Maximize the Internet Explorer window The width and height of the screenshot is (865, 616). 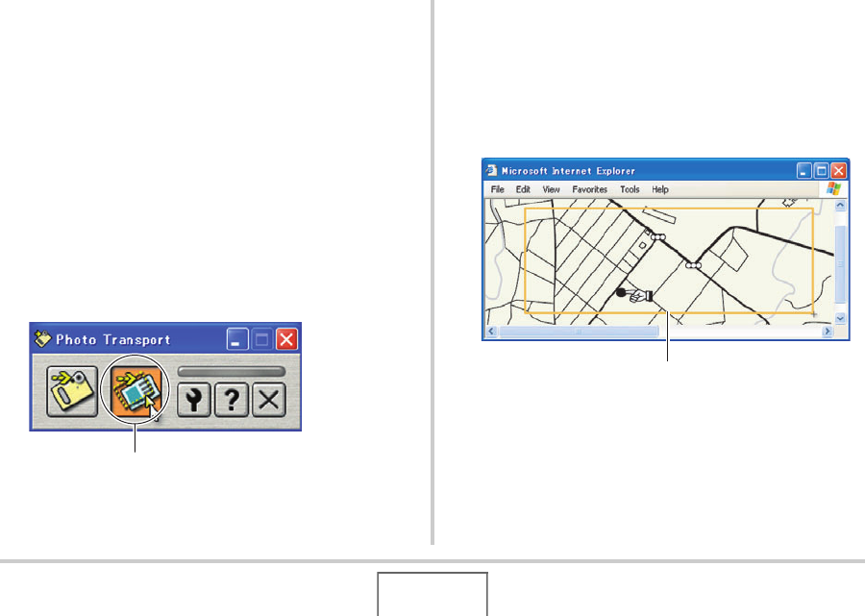[822, 171]
